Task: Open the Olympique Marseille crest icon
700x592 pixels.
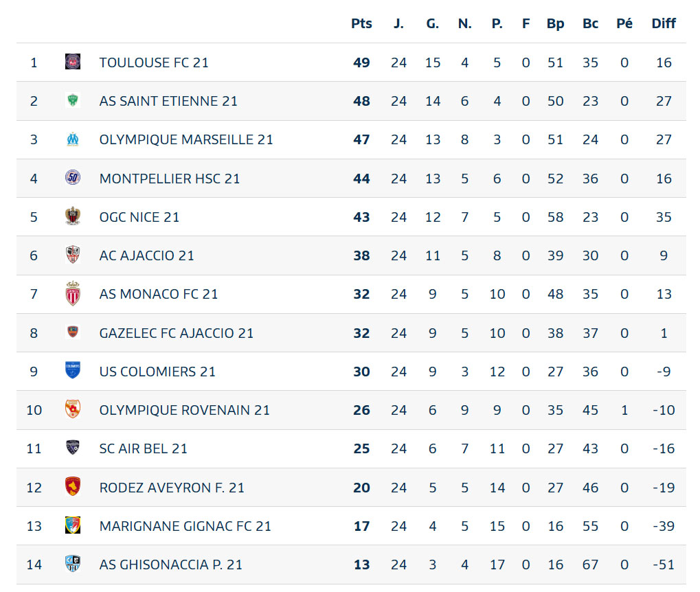Action: [73, 139]
